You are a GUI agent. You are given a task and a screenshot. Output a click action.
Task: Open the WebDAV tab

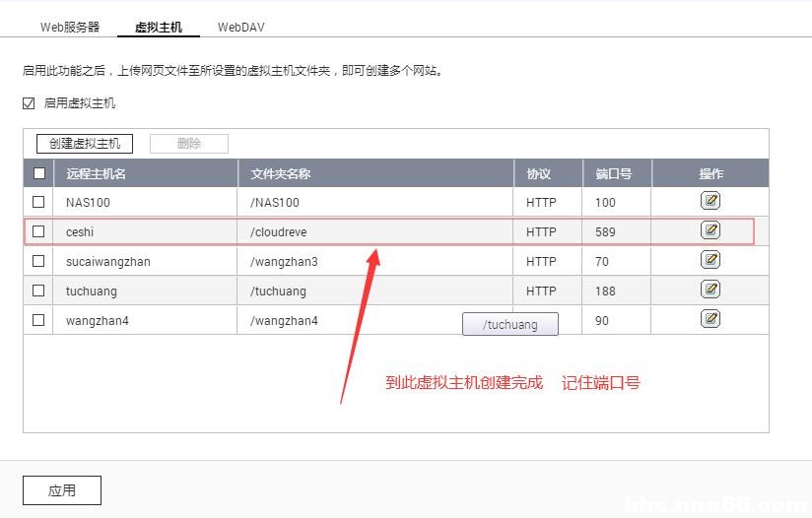(x=241, y=28)
